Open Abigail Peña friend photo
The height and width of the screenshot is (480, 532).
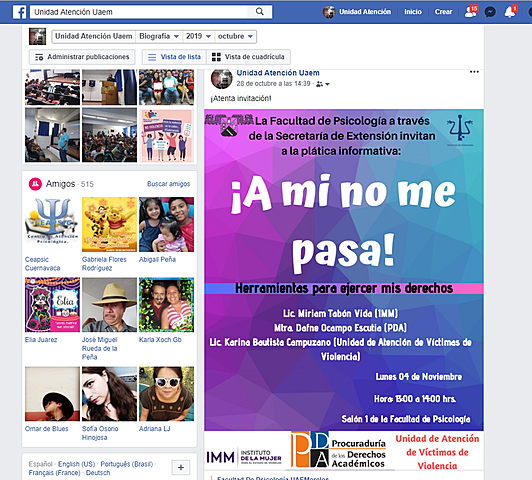(x=167, y=225)
